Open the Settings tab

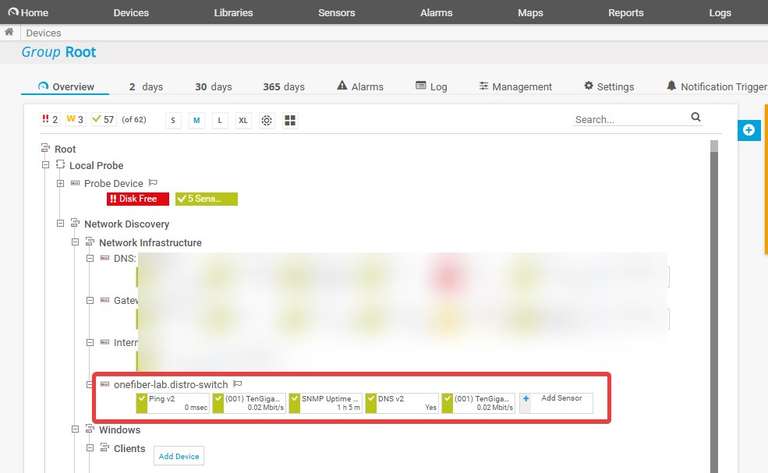click(x=609, y=87)
